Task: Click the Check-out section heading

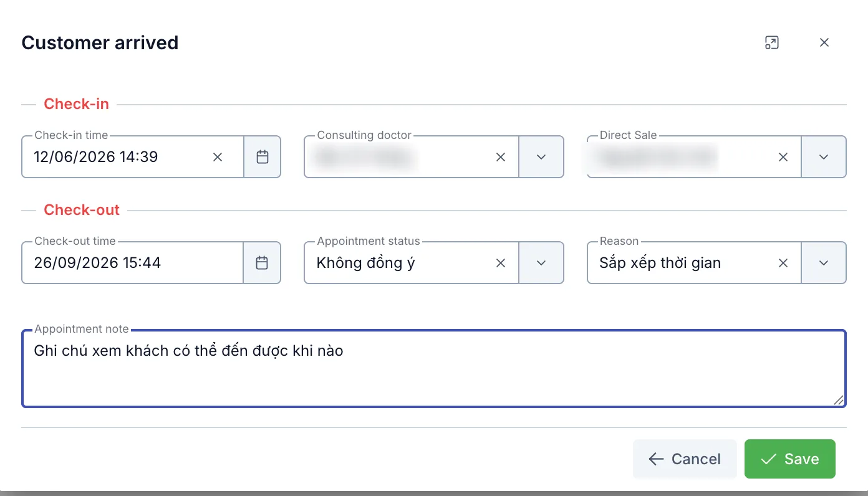Action: coord(82,210)
